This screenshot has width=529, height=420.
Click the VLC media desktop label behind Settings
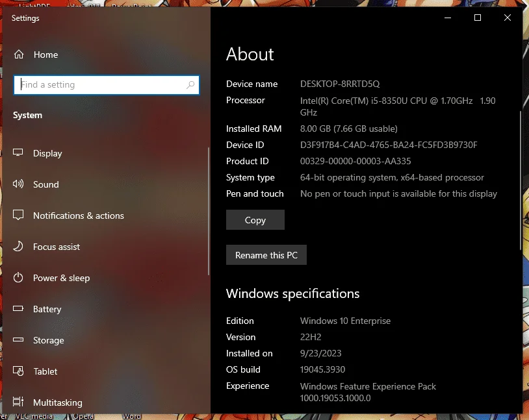click(34, 416)
